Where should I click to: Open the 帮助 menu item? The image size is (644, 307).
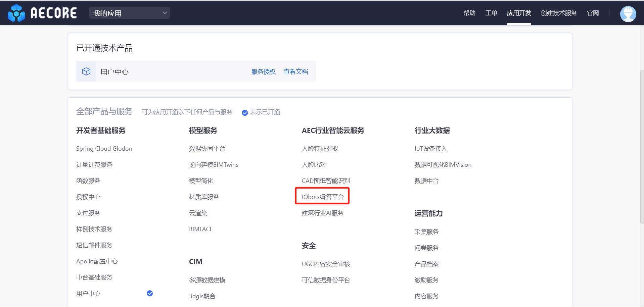pyautogui.click(x=469, y=13)
